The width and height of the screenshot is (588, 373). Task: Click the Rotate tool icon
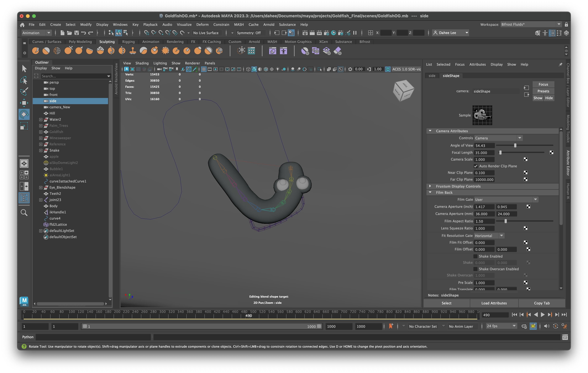[x=24, y=114]
